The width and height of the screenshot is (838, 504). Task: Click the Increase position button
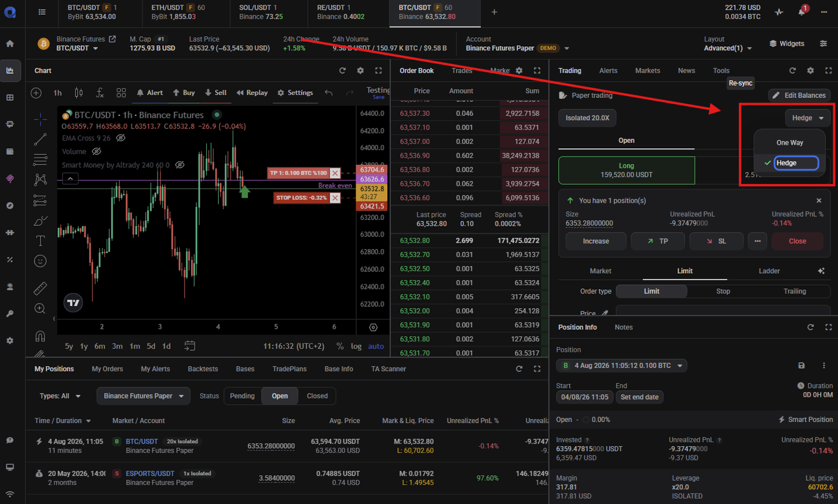pyautogui.click(x=596, y=241)
